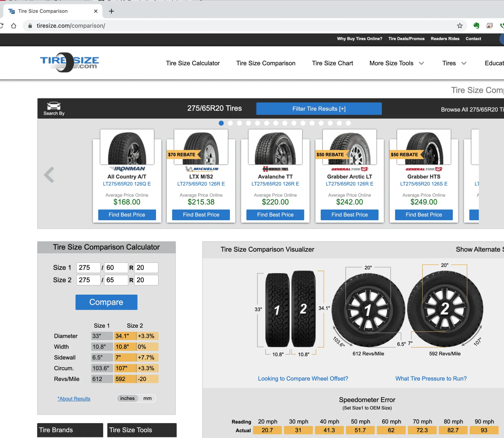Open the Michelin LTX M/S2 tire image
Viewport: 504px width, 438px height.
201,147
